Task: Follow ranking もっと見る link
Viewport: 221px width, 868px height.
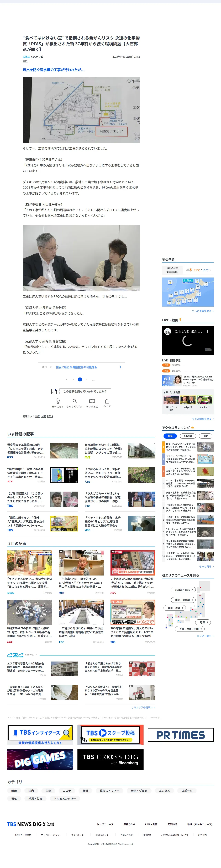Action: (206, 566)
